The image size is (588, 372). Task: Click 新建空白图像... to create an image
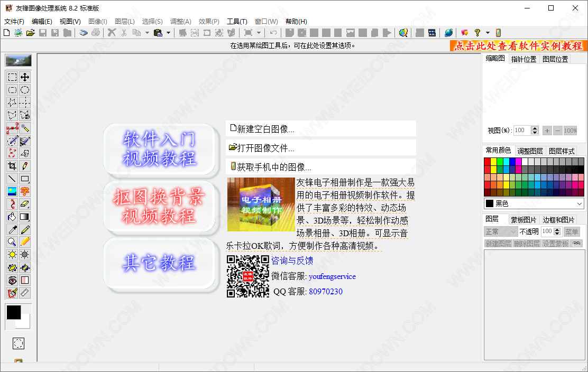pos(321,129)
